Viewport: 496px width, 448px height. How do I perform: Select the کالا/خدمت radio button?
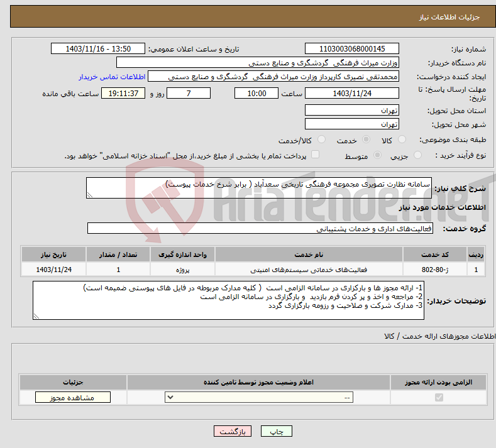pyautogui.click(x=321, y=139)
